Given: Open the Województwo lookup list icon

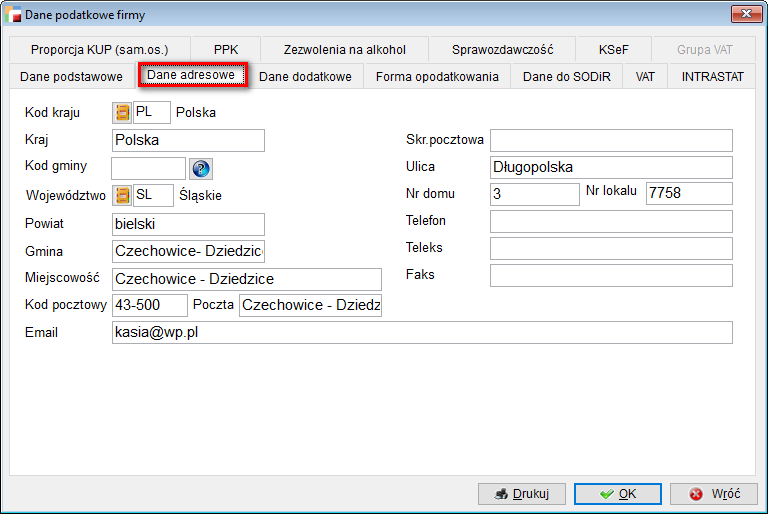Looking at the screenshot, I should tap(123, 196).
